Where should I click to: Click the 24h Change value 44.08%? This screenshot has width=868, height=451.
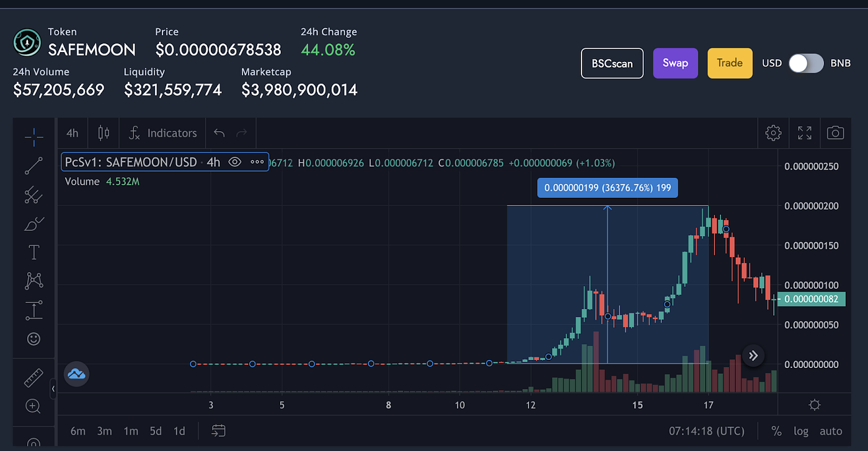328,50
